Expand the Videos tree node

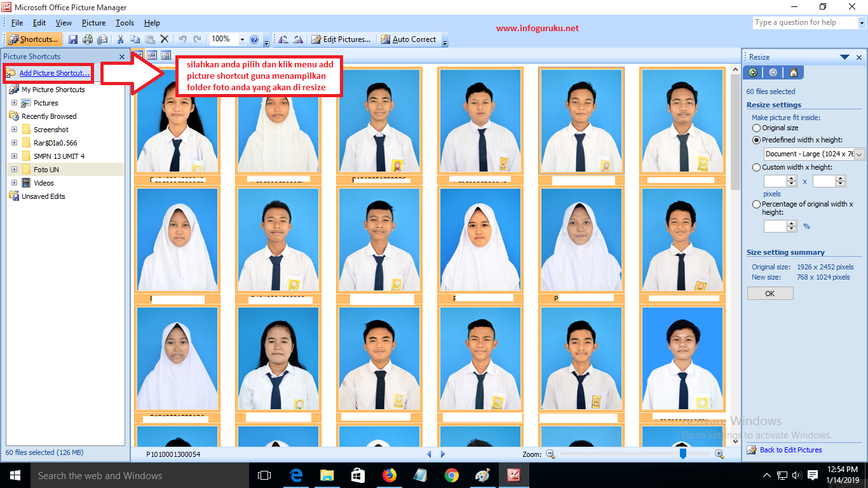coord(14,183)
